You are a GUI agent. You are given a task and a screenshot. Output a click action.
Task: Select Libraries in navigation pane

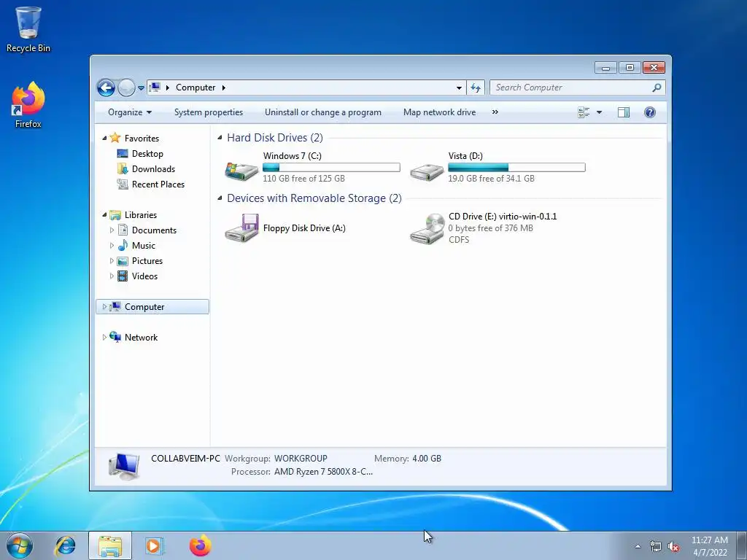141,215
